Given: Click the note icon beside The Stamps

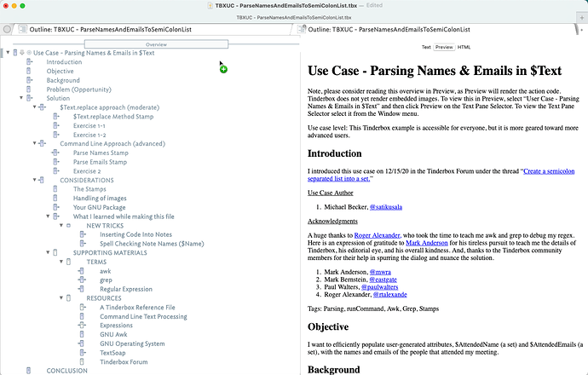Looking at the screenshot, I should pos(55,189).
